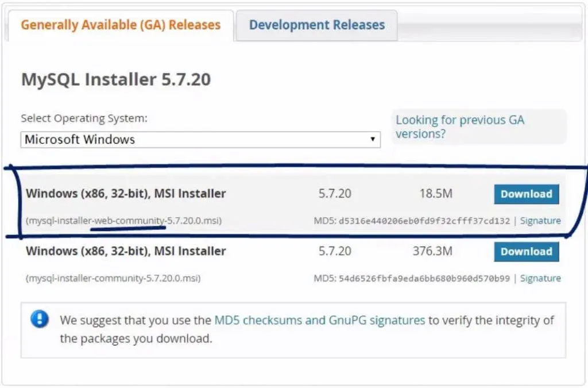
Task: Click the MD5 hash starting with d5316e
Action: pos(424,221)
